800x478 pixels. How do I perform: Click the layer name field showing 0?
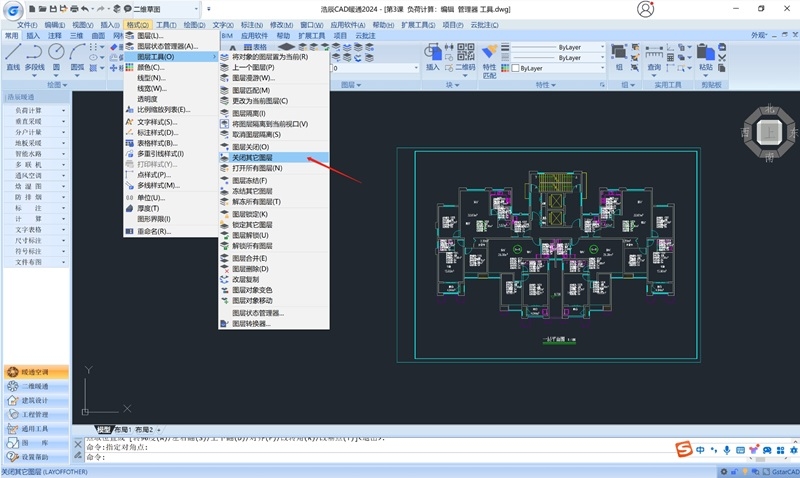pyautogui.click(x=375, y=68)
